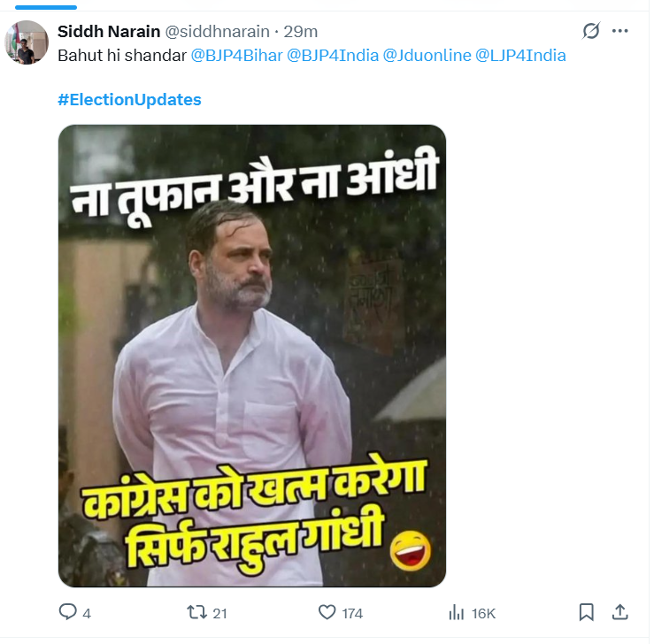Open the three-dot more options menu

click(x=620, y=32)
